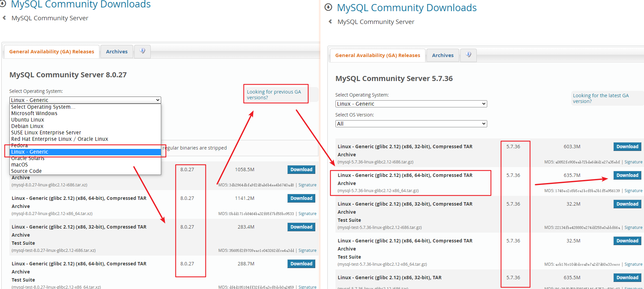The width and height of the screenshot is (644, 289).
Task: Switch to the Archives tab on the left page
Action: (117, 52)
